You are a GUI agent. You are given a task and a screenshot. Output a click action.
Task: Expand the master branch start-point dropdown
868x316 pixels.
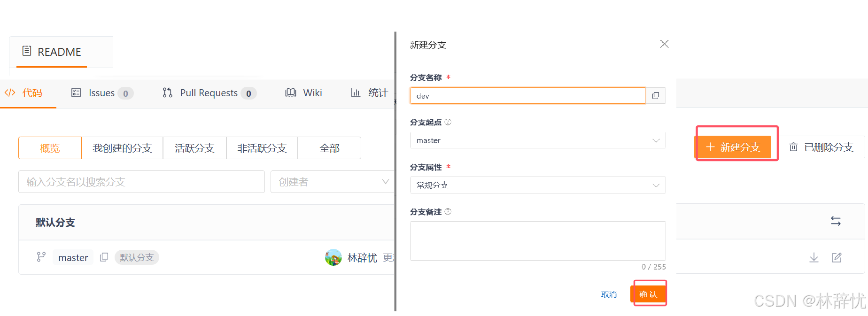tap(537, 140)
